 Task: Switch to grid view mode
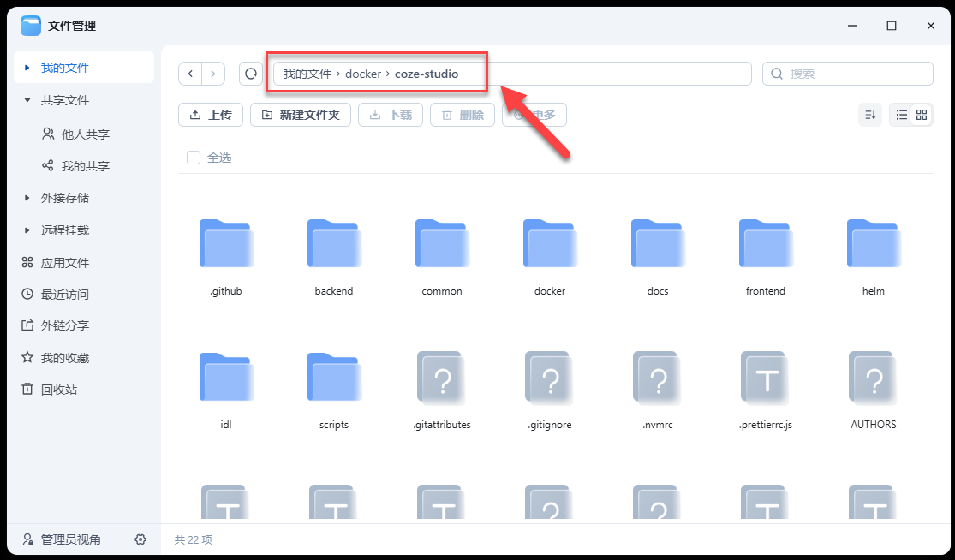tap(922, 115)
